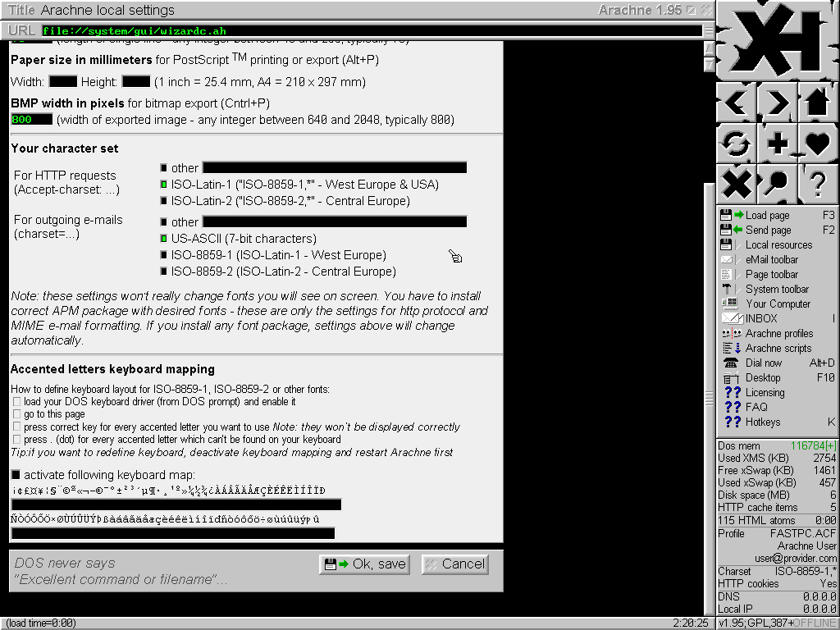Open search with the magnifier icon
Image resolution: width=840 pixels, height=630 pixels.
[x=778, y=184]
